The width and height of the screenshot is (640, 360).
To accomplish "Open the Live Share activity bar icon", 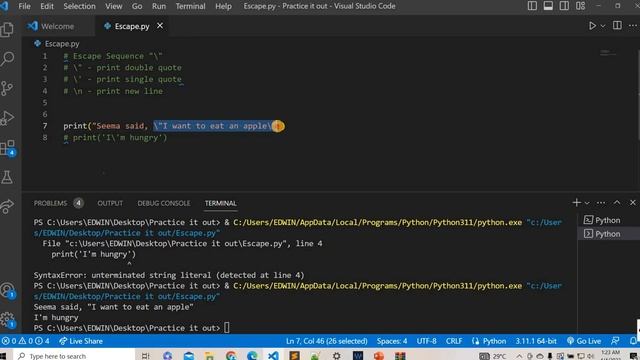I will tap(7, 207).
